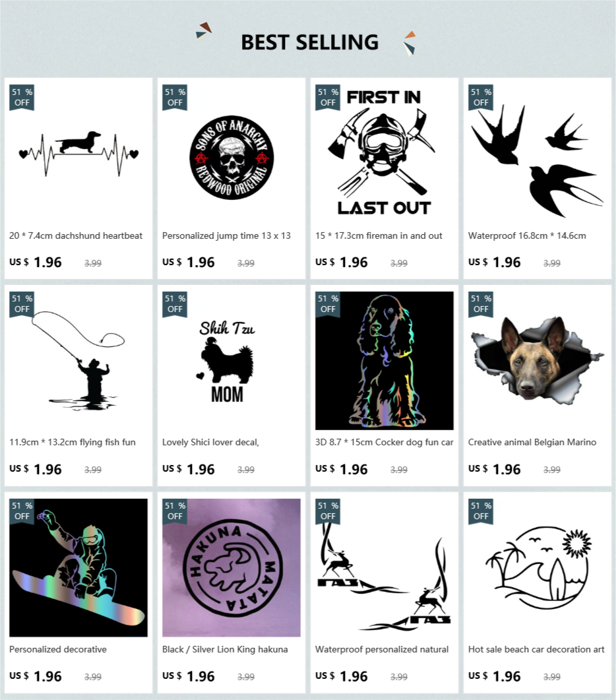Open the holographic snowboarder decal

coord(78,567)
